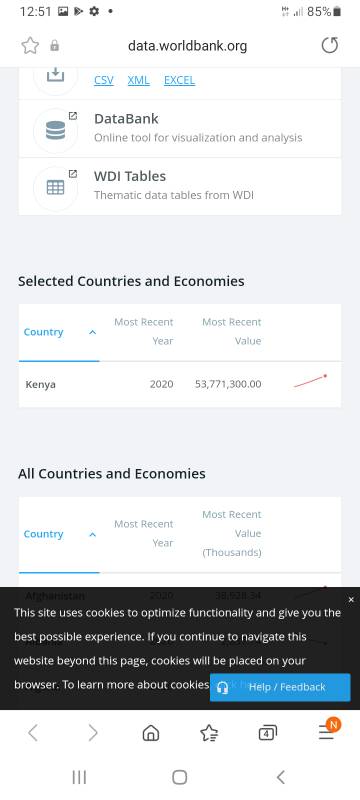
Task: Tap the bookmark star icon in address bar
Action: click(x=30, y=46)
